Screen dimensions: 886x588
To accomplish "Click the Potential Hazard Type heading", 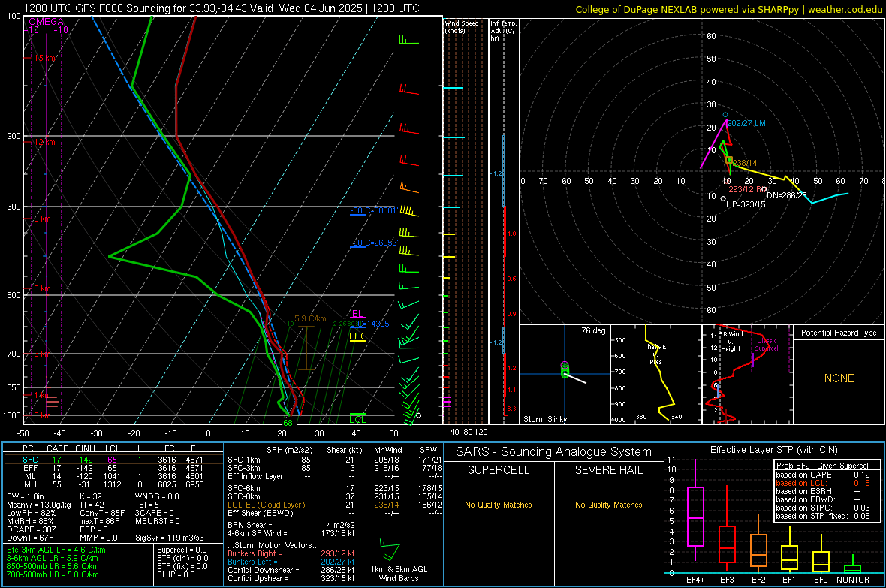I will (x=839, y=333).
